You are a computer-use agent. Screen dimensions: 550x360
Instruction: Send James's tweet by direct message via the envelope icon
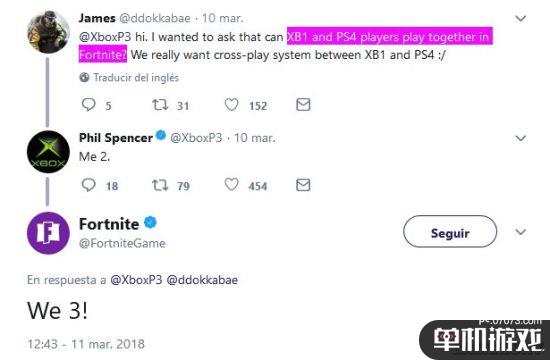click(x=303, y=105)
